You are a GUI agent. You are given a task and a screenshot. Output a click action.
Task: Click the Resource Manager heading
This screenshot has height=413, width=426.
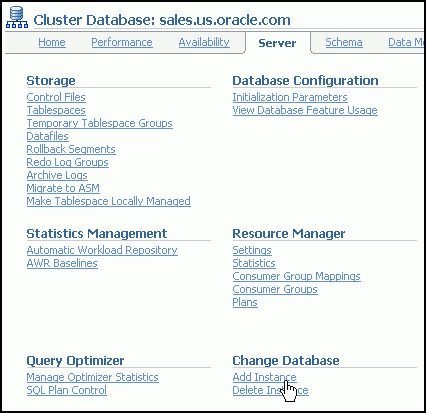(289, 234)
